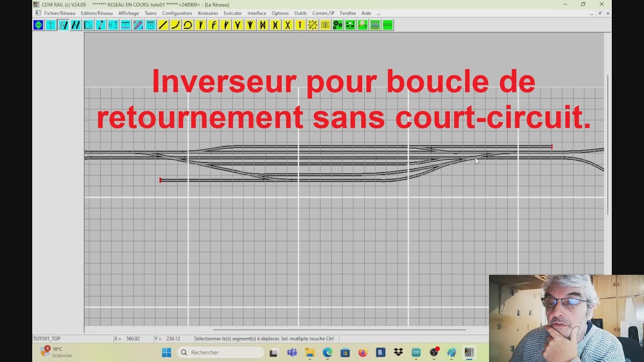The width and height of the screenshot is (644, 362).
Task: Select the X crossing track tool
Action: [x=288, y=25]
